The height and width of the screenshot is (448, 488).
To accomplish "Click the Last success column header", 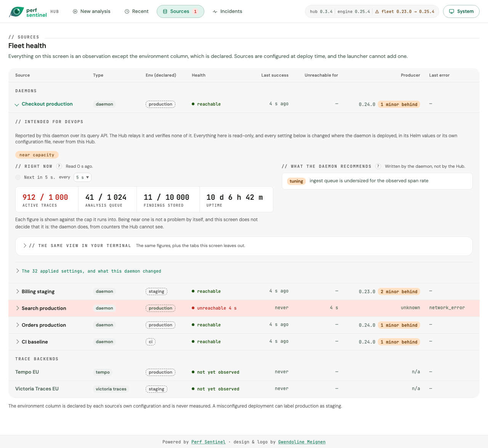I will 275,75.
